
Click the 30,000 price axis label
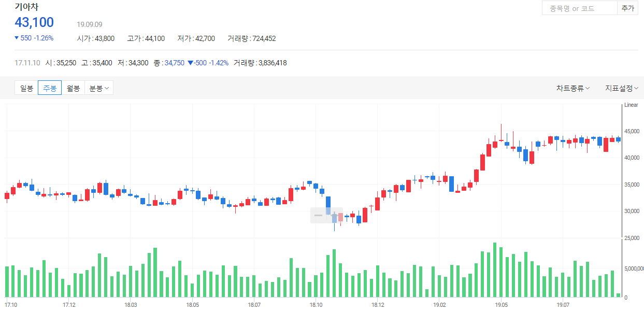tap(633, 211)
